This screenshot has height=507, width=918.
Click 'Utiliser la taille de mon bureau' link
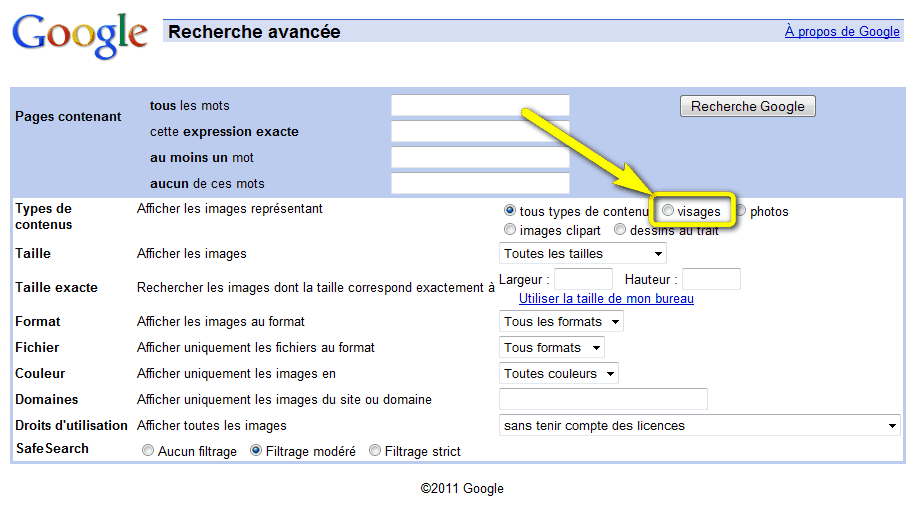coord(607,299)
